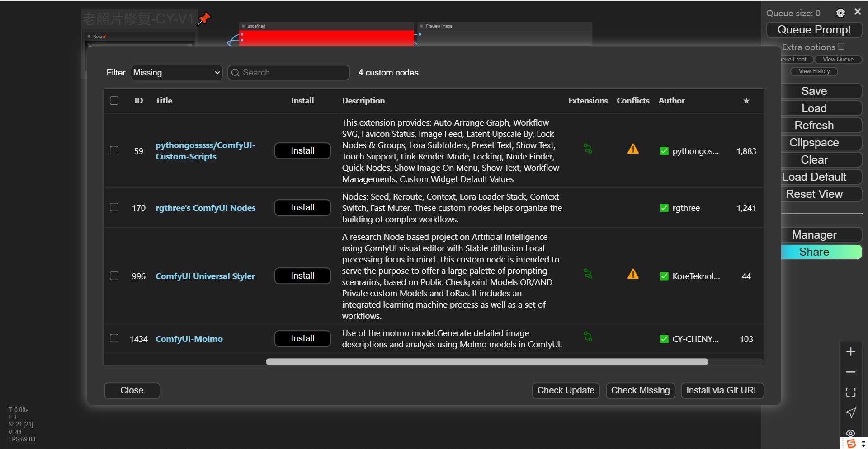Image resolution: width=868 pixels, height=449 pixels.
Task: Open the ComfyUI-Molmo title link
Action: (x=189, y=339)
